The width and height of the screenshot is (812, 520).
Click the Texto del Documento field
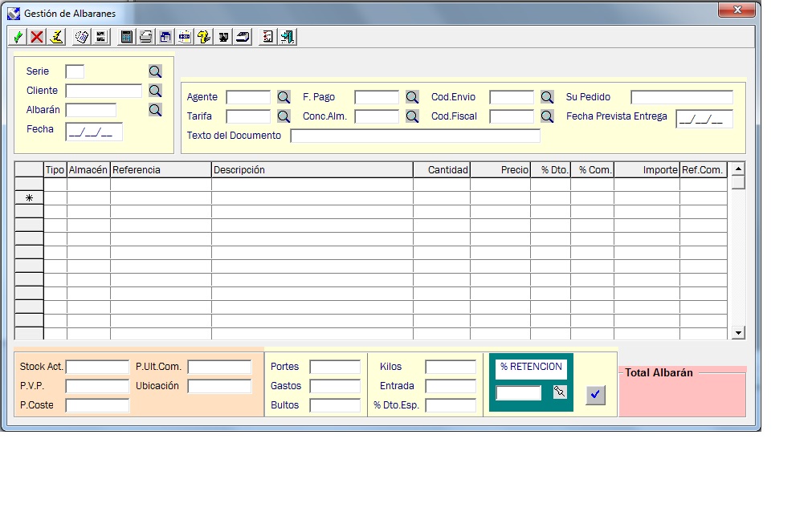415,136
